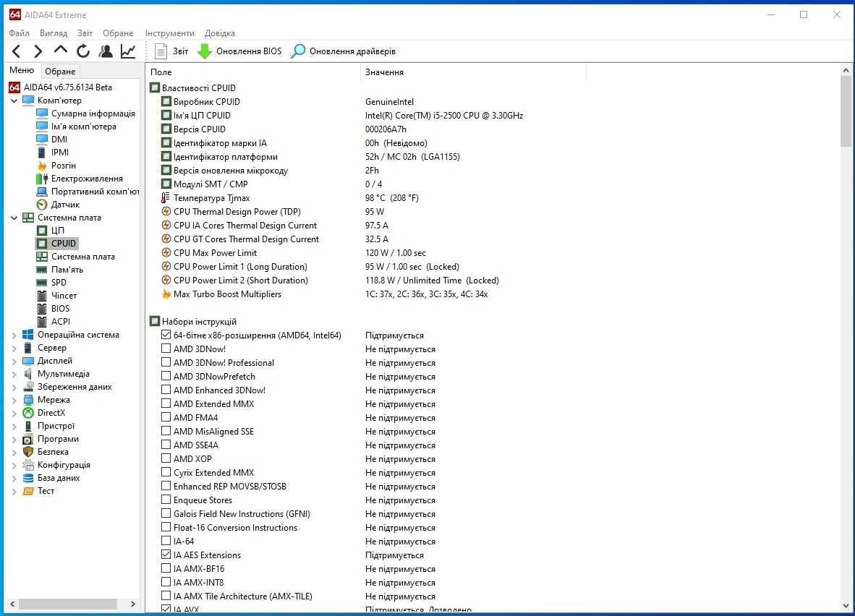Toggle the IA-64 checkbox
This screenshot has height=616, width=855.
pos(166,541)
